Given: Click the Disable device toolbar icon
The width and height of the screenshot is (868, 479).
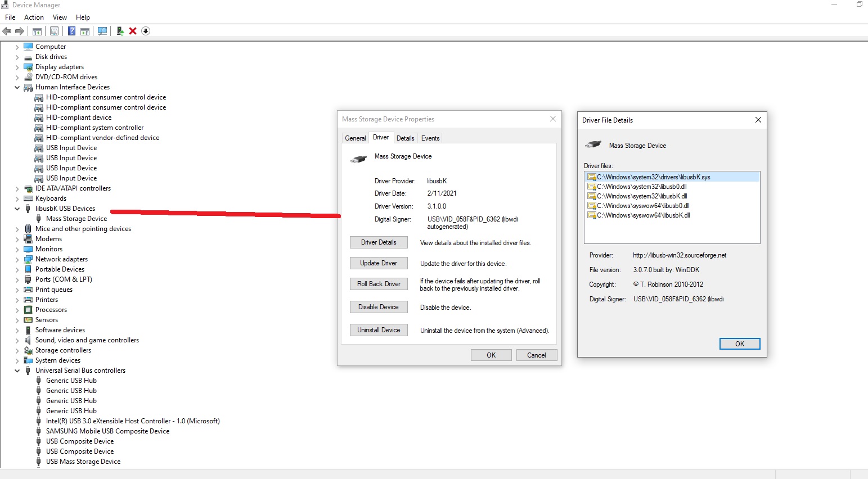Looking at the screenshot, I should pyautogui.click(x=145, y=31).
